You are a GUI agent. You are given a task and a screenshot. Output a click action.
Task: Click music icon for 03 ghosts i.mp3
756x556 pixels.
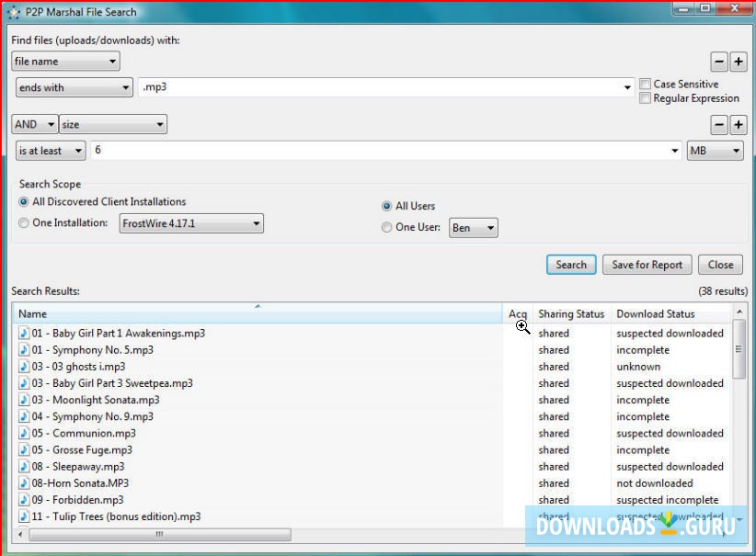pyautogui.click(x=24, y=366)
